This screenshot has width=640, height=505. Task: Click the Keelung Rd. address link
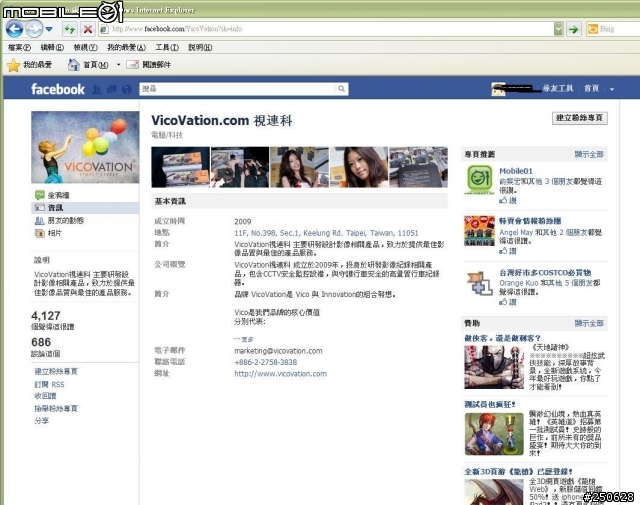326,233
